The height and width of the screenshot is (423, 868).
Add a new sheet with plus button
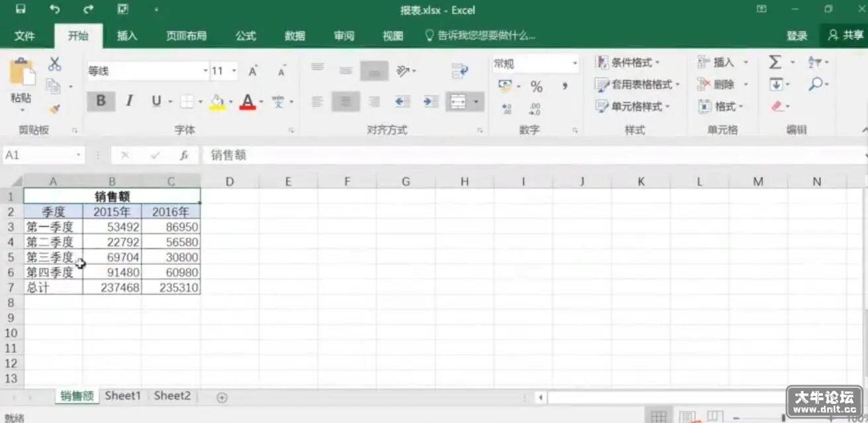(222, 397)
